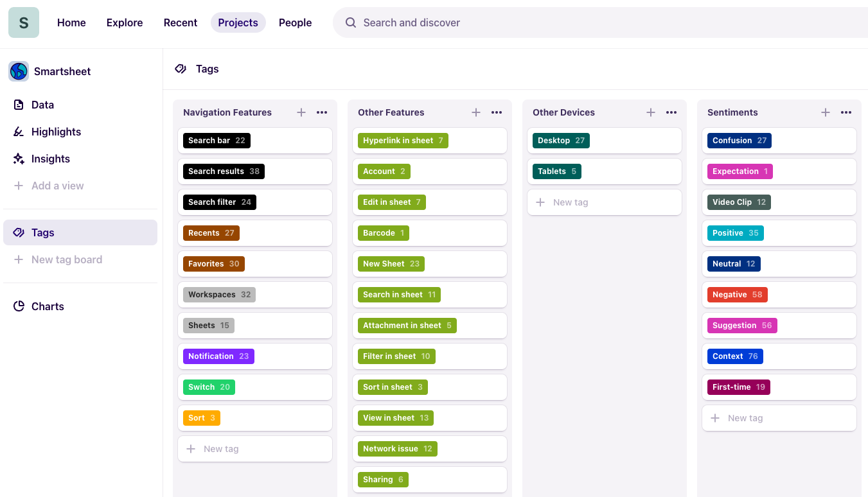Open Charts in the sidebar
Screen dimensions: 868x497
click(80, 306)
